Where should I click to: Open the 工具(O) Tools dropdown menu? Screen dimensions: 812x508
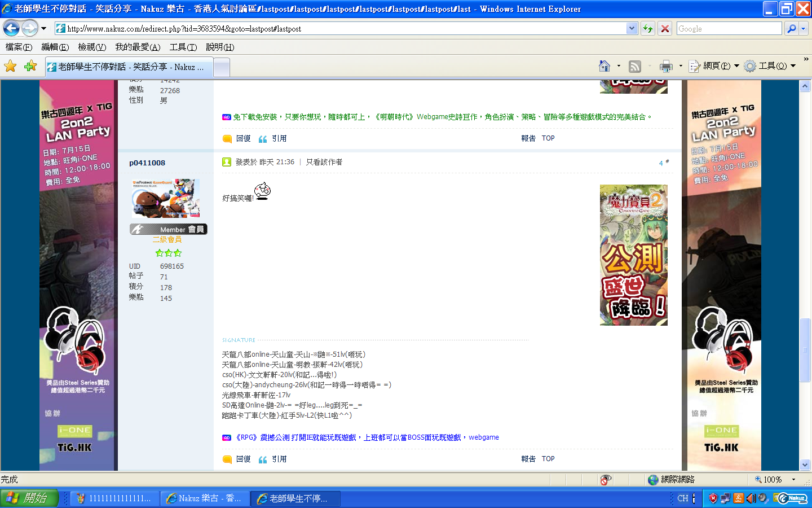770,67
